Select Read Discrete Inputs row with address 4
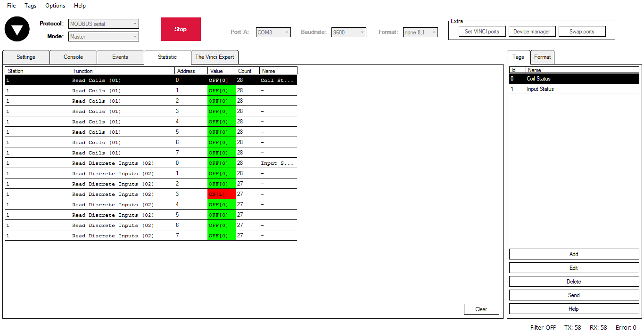 [151, 204]
